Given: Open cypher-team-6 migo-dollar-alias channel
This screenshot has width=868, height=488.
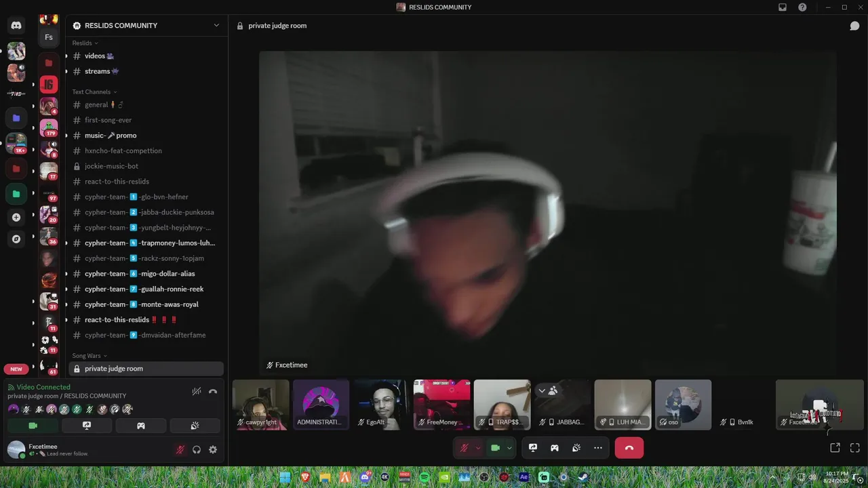Looking at the screenshot, I should tap(146, 274).
